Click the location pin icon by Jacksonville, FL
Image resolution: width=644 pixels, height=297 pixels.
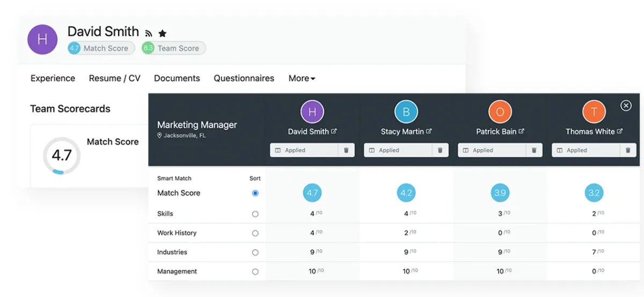pyautogui.click(x=159, y=136)
